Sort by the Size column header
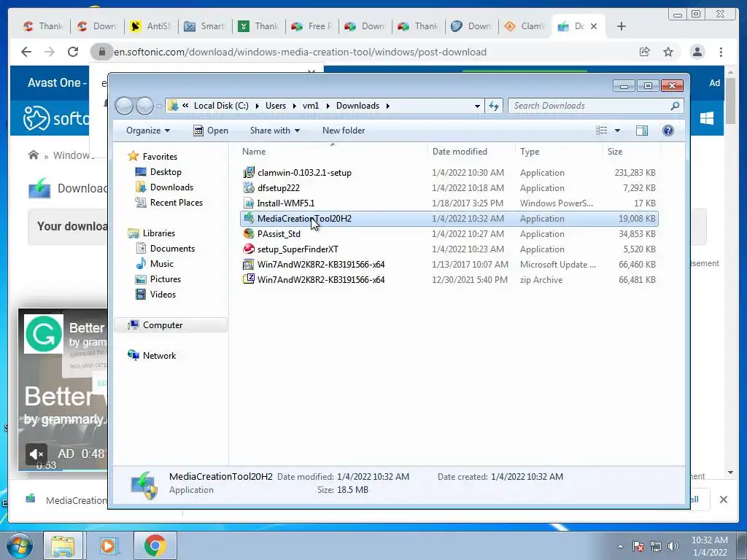The height and width of the screenshot is (560, 747). 632,152
